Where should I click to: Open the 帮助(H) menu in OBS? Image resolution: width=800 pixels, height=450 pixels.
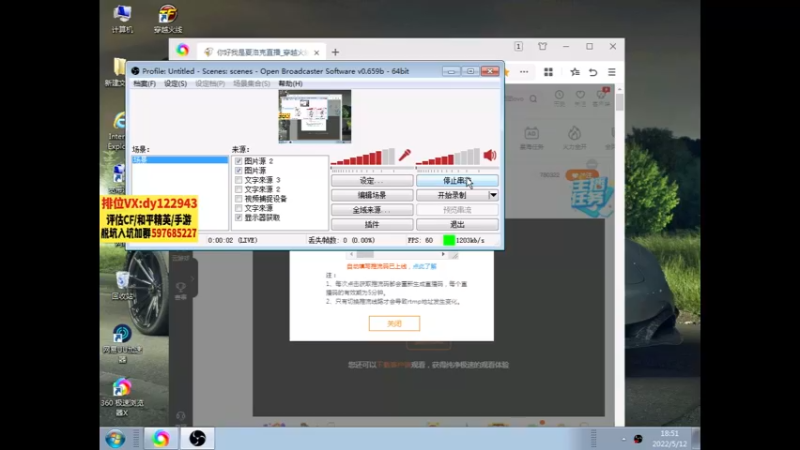(x=290, y=84)
